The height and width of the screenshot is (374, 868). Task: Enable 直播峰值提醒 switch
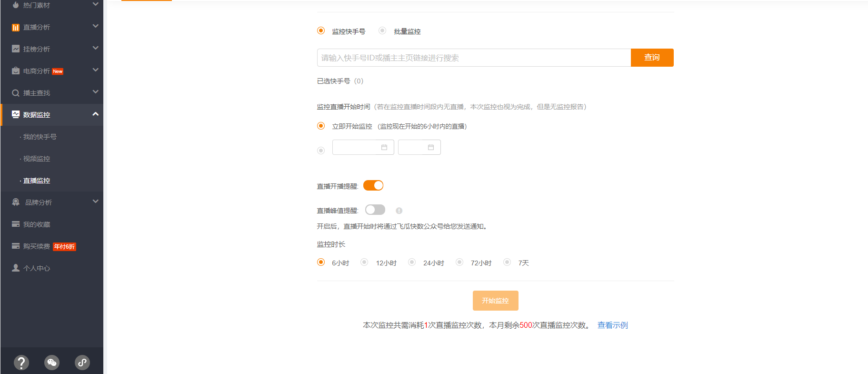375,210
